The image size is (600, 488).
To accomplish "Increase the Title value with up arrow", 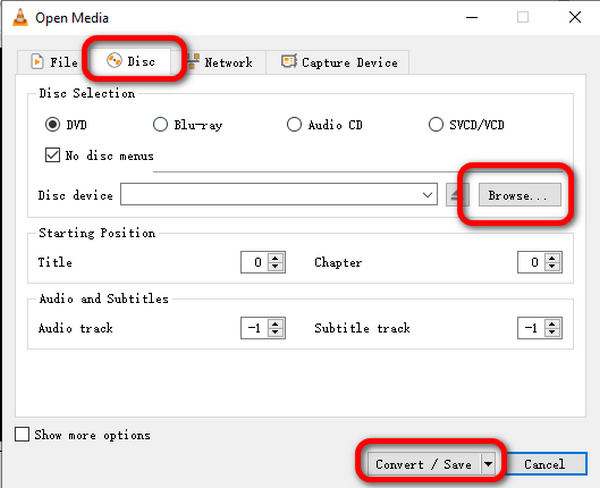I will click(x=275, y=258).
